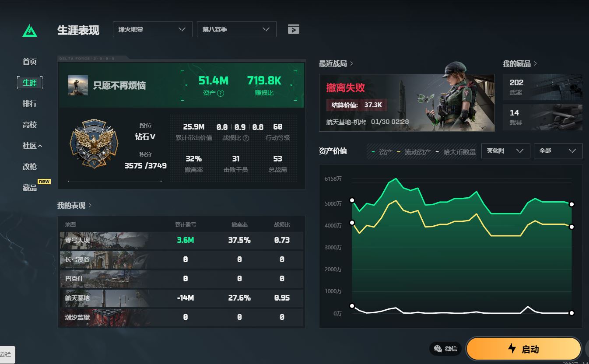
Task: Click the green Delta Force logo icon
Action: (30, 30)
